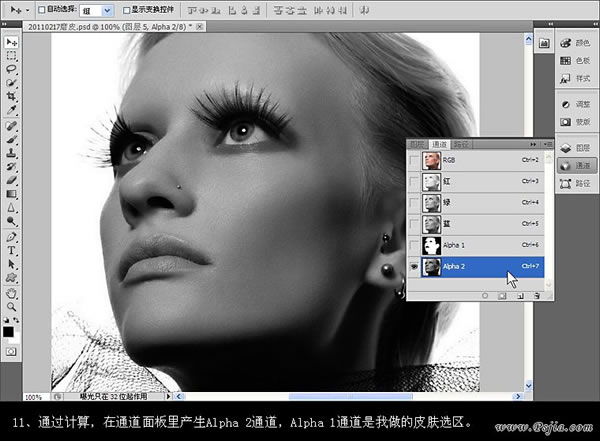Enable the 自动选择 checkbox
Image resolution: width=600 pixels, height=441 pixels.
point(42,10)
